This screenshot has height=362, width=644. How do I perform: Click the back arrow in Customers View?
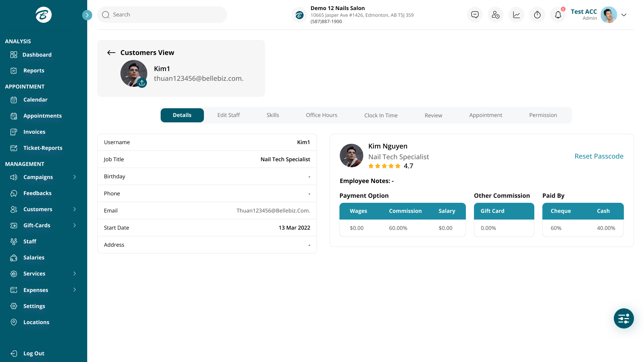point(111,53)
